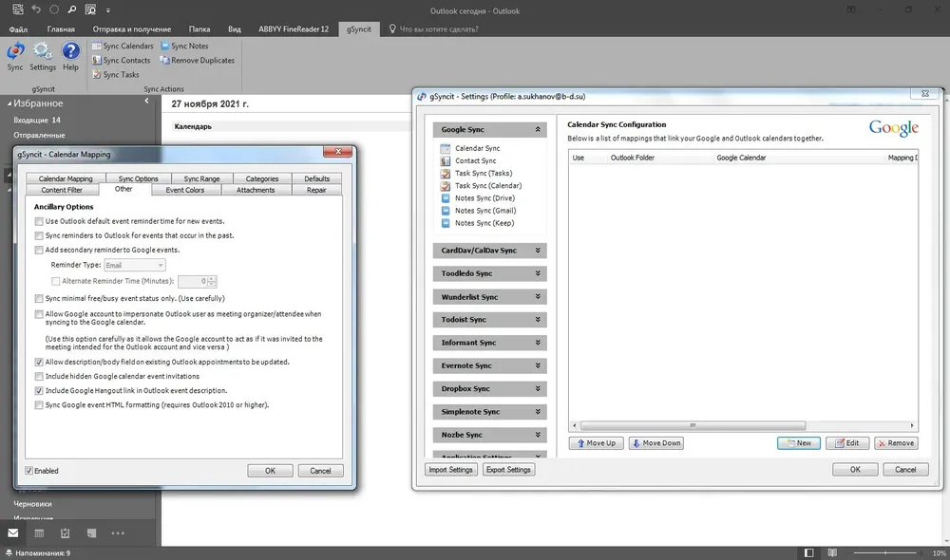Click the Export Settings button
This screenshot has height=560, width=950.
point(508,470)
